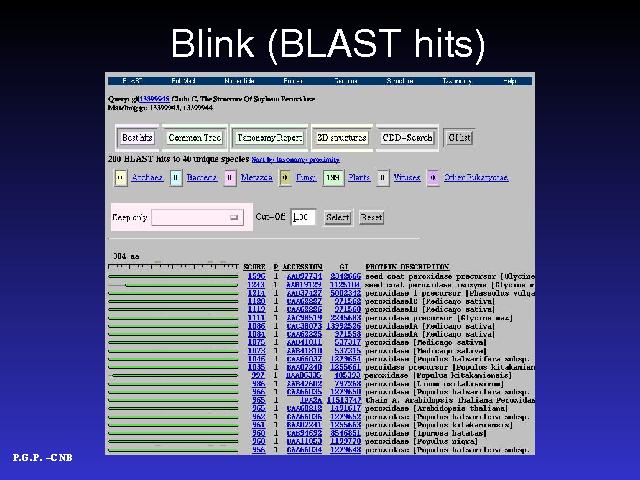640x480 pixels.
Task: View 3D structures for the hits
Action: click(341, 138)
